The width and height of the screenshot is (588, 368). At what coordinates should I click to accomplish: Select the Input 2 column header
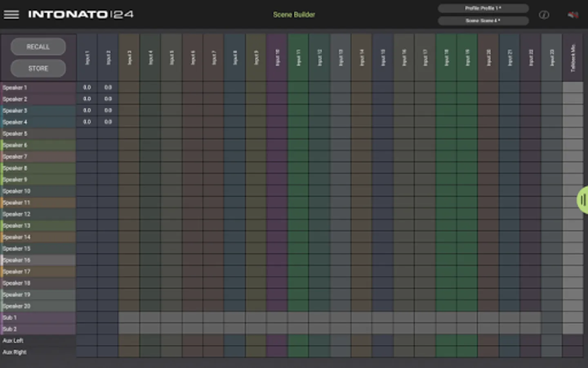pyautogui.click(x=108, y=58)
